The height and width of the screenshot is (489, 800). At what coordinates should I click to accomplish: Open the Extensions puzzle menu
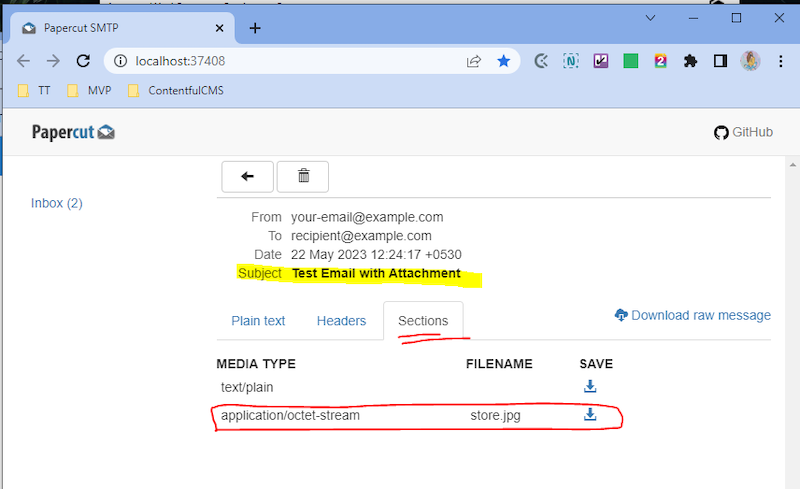tap(690, 61)
